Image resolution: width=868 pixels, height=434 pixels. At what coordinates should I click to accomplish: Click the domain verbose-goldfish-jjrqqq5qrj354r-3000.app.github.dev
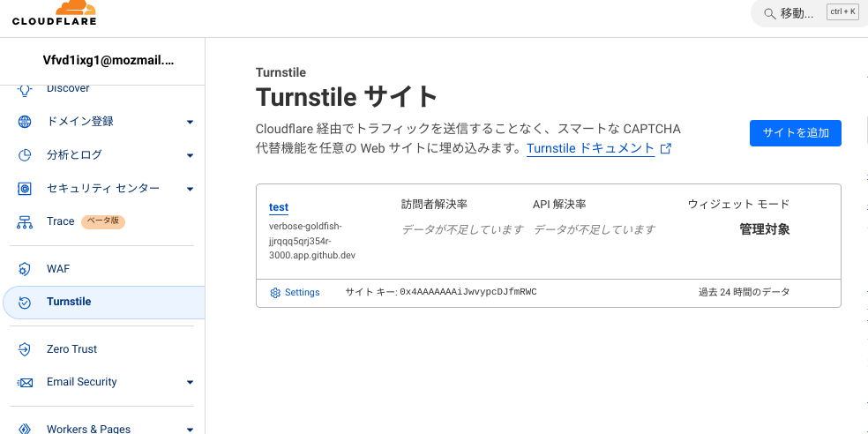click(312, 242)
